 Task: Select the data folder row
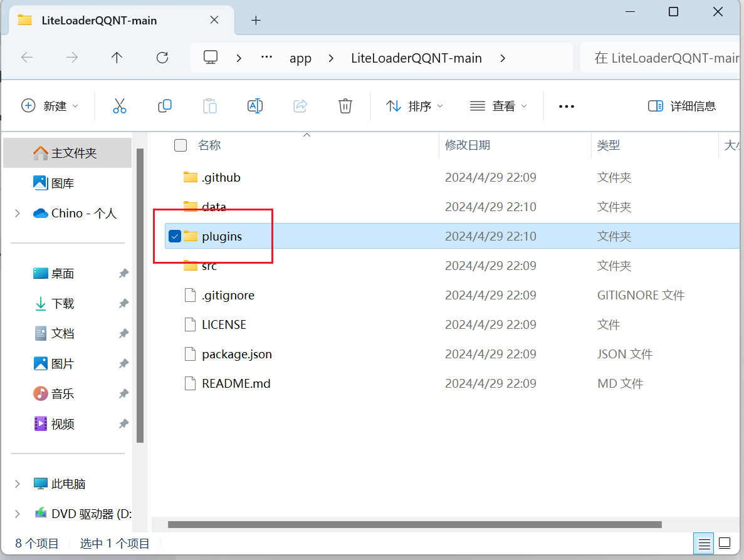[x=452, y=207]
